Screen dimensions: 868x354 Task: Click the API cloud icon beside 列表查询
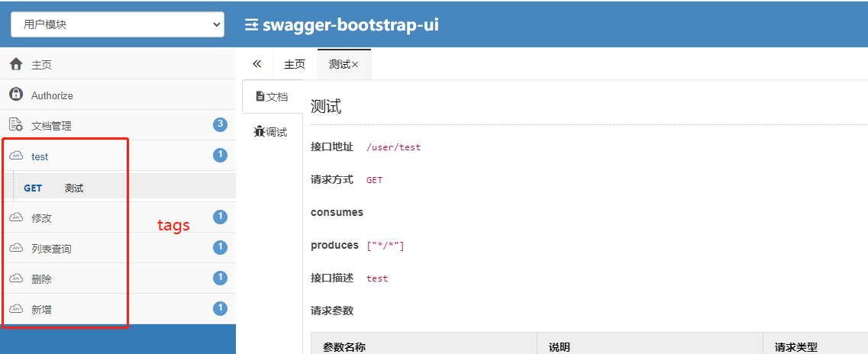[16, 249]
